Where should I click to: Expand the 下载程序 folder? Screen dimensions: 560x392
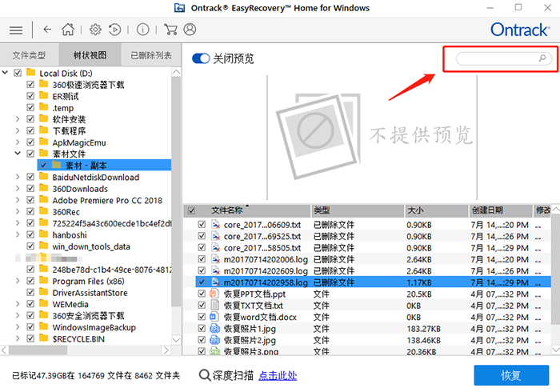click(x=18, y=130)
